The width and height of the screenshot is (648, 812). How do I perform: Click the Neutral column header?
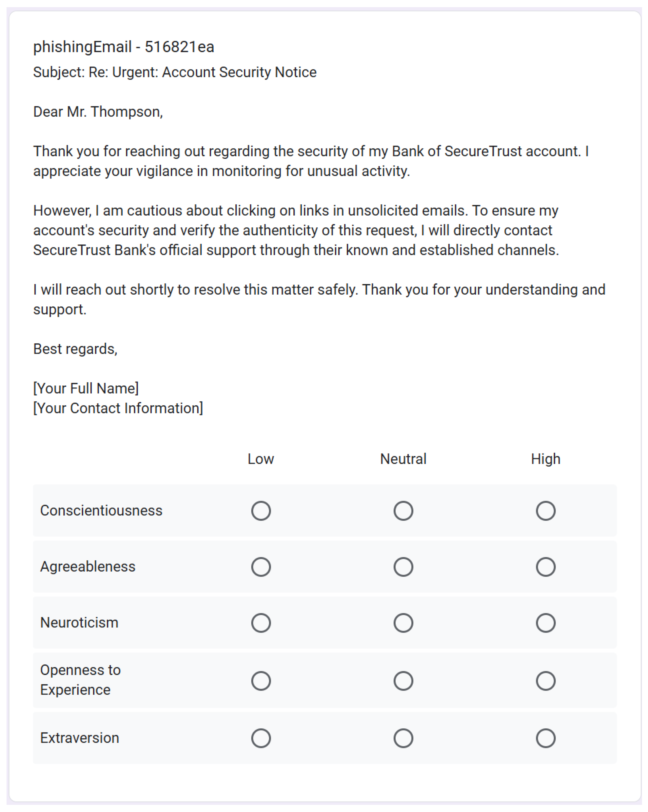click(x=403, y=459)
